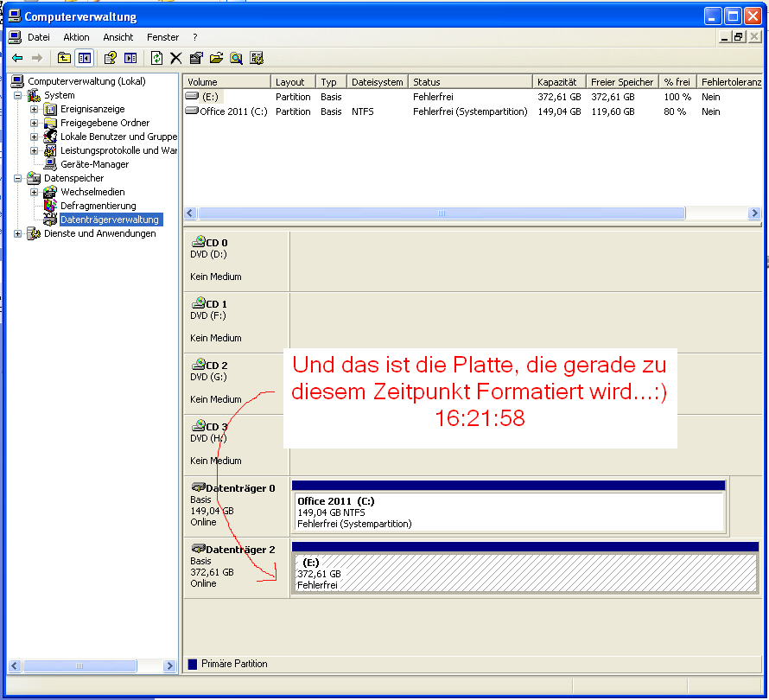Sort by the % frei column header
This screenshot has width=769, height=700.
click(x=677, y=81)
